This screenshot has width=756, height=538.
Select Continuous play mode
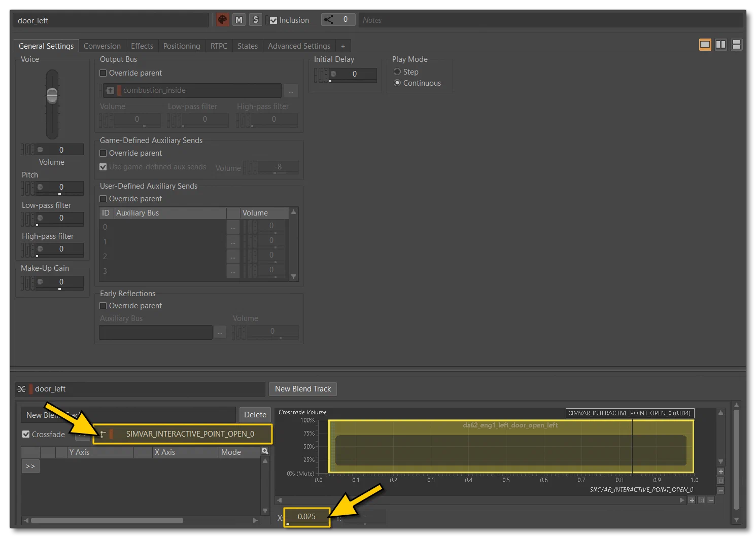click(397, 83)
